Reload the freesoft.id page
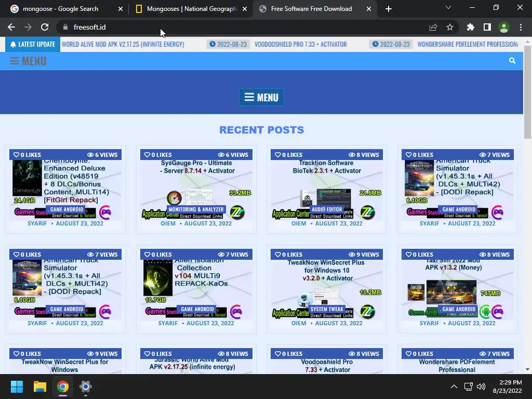 point(45,27)
